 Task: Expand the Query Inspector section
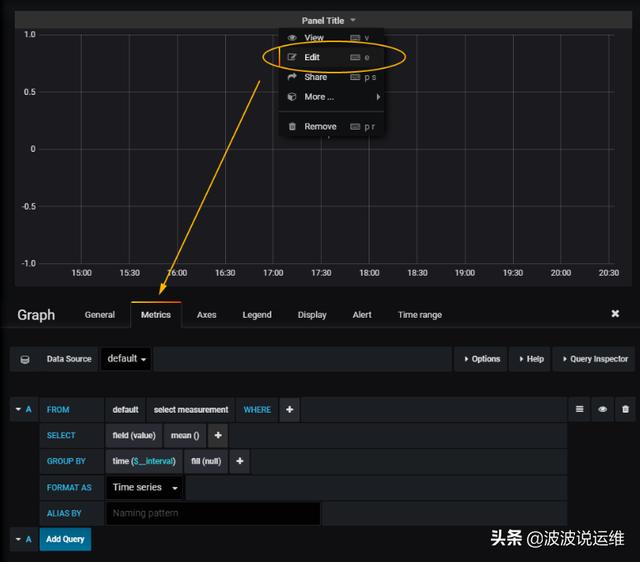pyautogui.click(x=595, y=359)
